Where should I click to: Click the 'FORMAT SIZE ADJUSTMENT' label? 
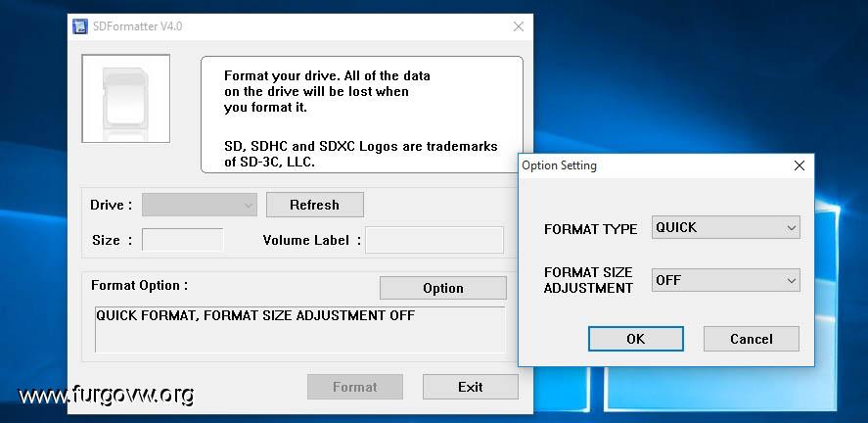click(588, 280)
